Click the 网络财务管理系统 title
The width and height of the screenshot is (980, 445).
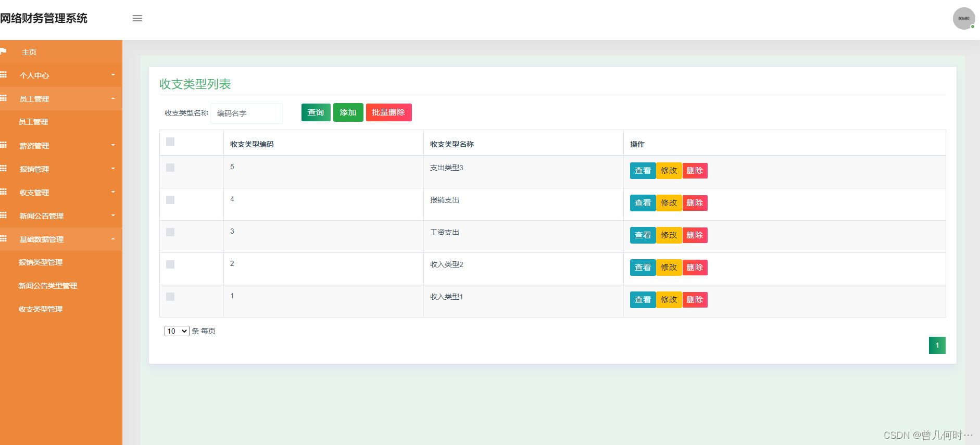44,18
